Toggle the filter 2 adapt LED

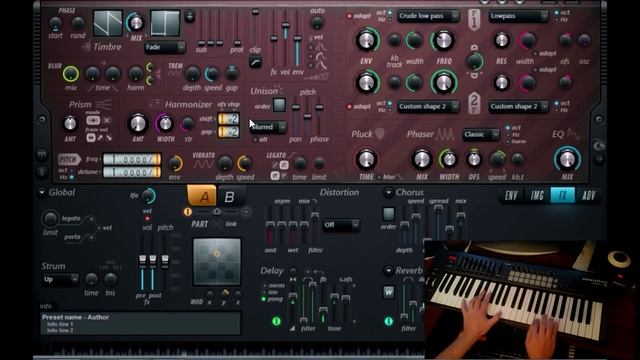(349, 107)
